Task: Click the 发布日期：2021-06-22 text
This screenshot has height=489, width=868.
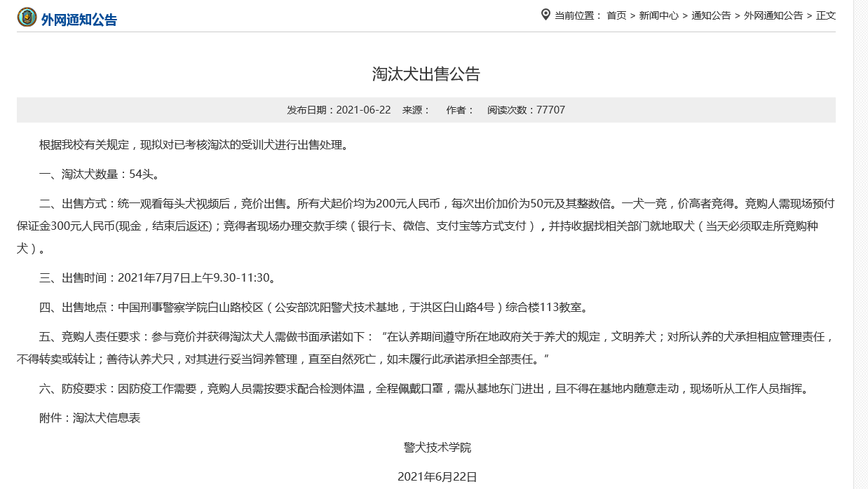Action: pos(339,110)
